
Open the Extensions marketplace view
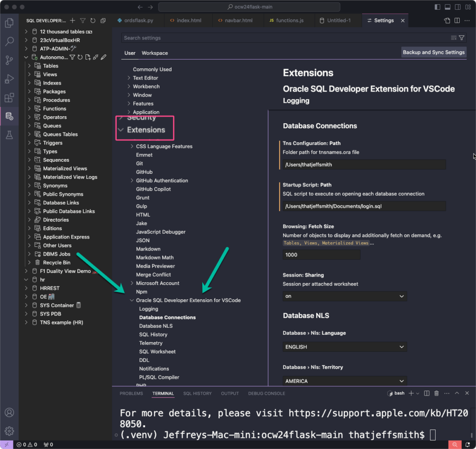point(9,98)
